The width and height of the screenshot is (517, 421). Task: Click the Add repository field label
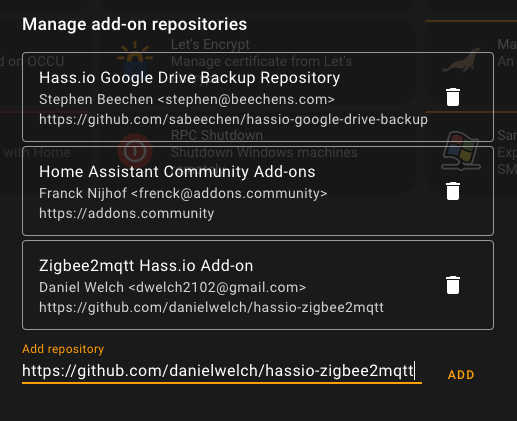63,349
